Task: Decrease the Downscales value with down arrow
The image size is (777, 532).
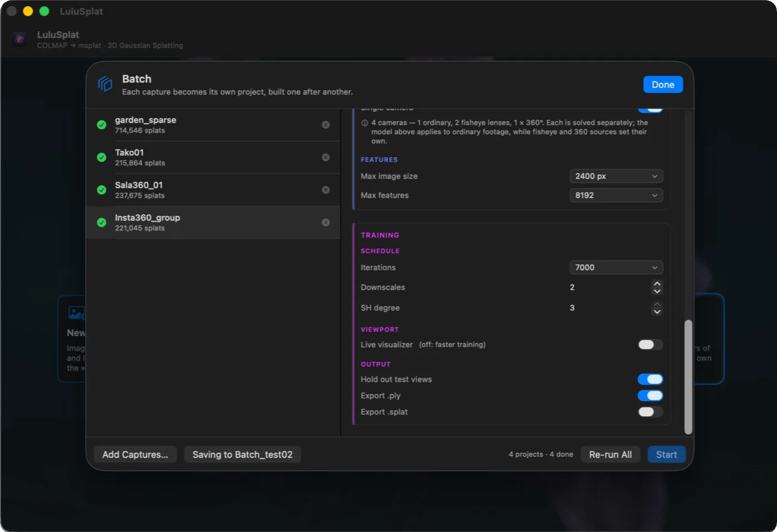Action: (657, 291)
